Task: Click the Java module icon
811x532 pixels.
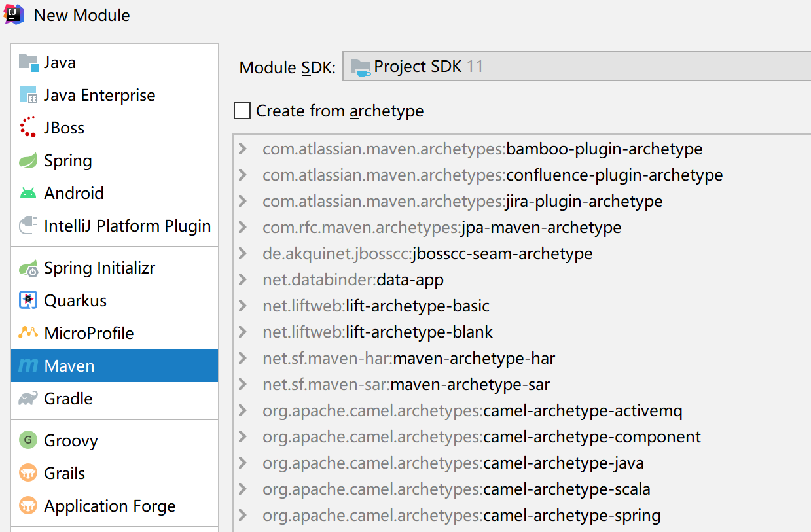Action: [x=28, y=63]
